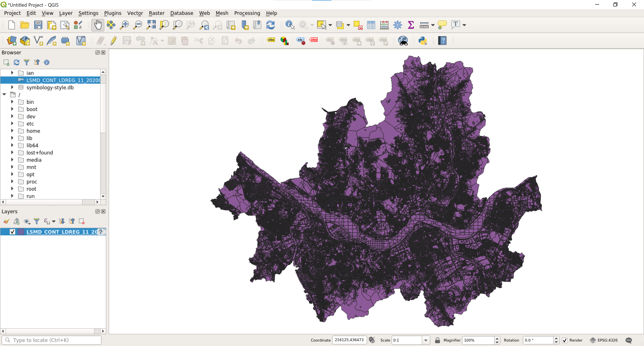Click the Show Map Tips icon
Screen dimensions: 644x346
point(442,25)
